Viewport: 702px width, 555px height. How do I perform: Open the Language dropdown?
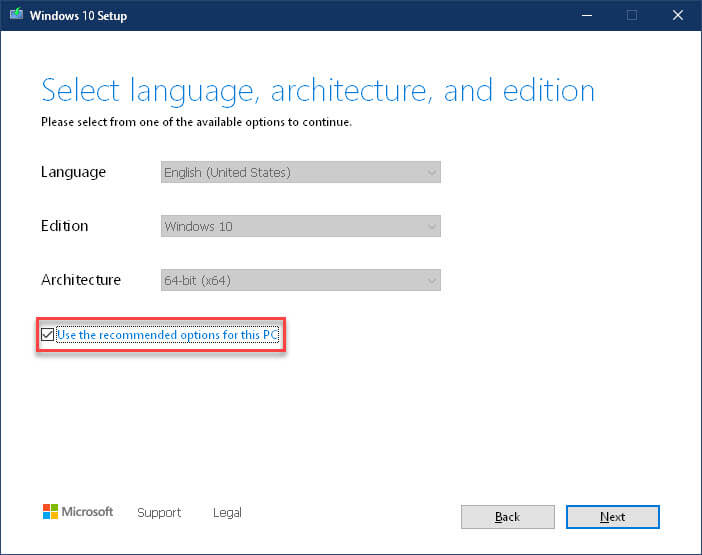(x=300, y=172)
